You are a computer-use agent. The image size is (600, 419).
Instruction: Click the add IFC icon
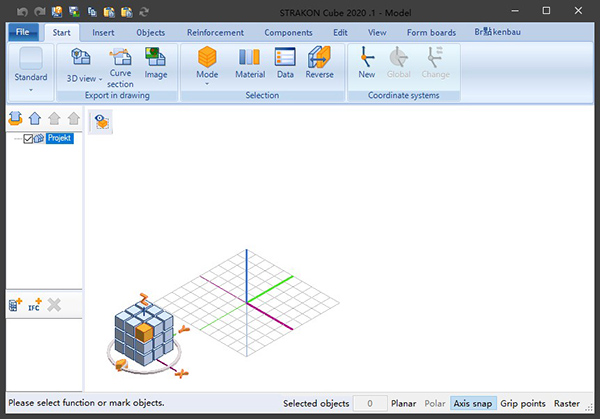coord(35,305)
